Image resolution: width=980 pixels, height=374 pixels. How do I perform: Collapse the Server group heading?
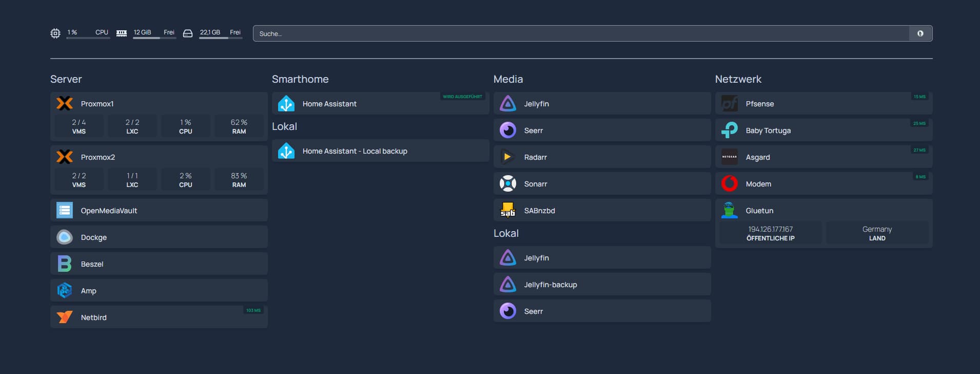[x=66, y=79]
